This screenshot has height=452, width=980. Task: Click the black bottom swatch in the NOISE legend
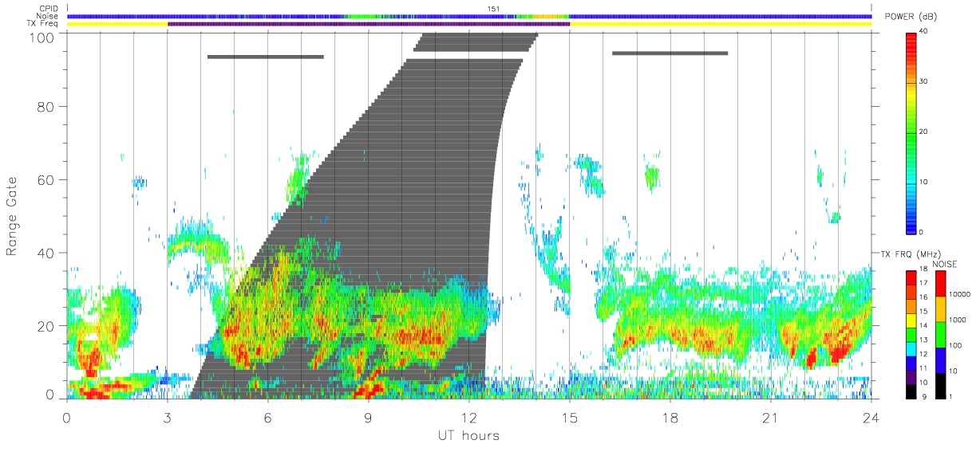[x=940, y=385]
